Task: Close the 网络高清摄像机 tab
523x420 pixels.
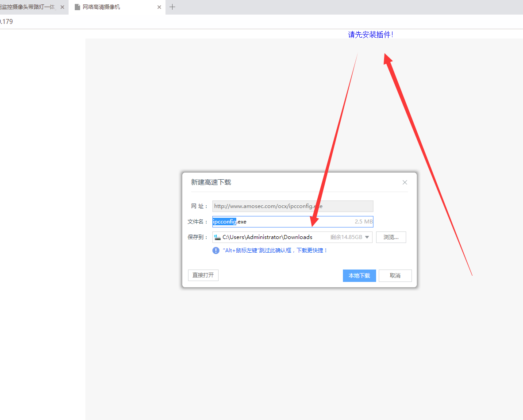Action: (x=159, y=7)
